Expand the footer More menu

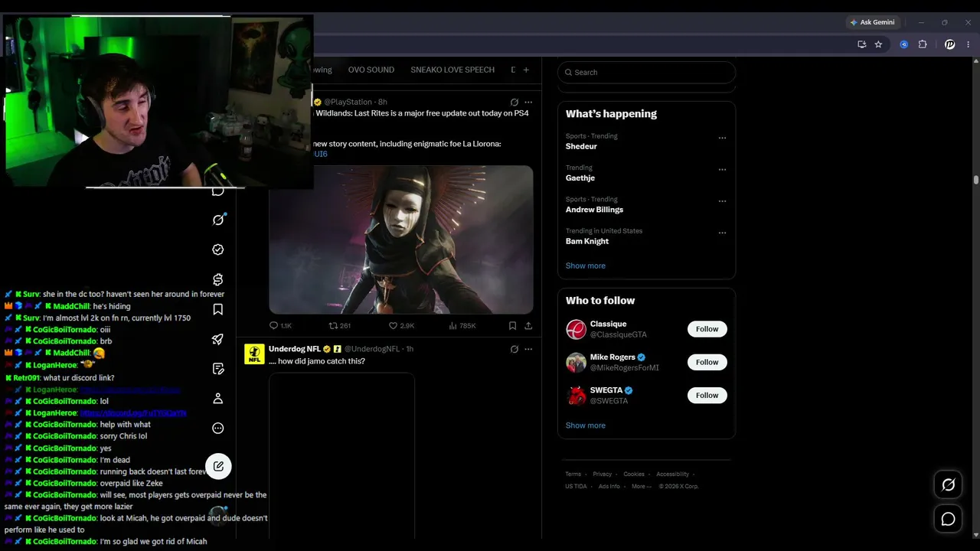tap(641, 486)
